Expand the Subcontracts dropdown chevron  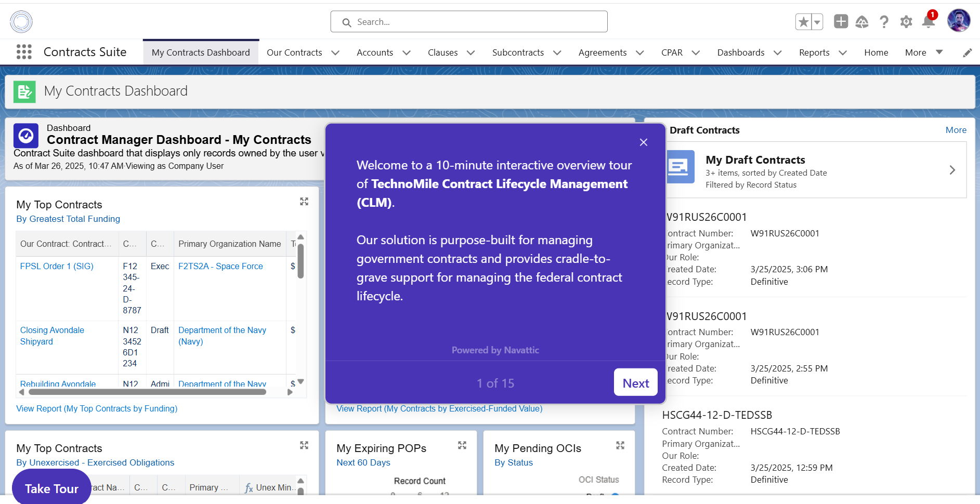(557, 52)
